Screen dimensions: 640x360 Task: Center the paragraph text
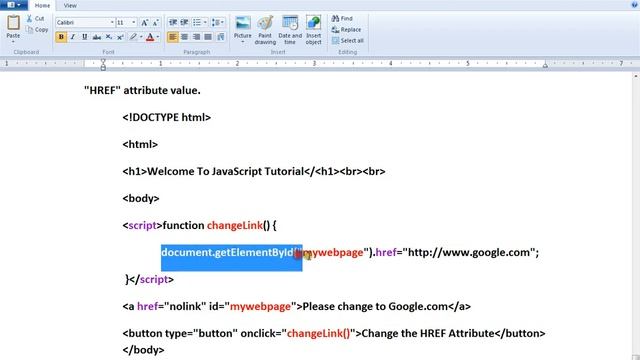[x=184, y=37]
